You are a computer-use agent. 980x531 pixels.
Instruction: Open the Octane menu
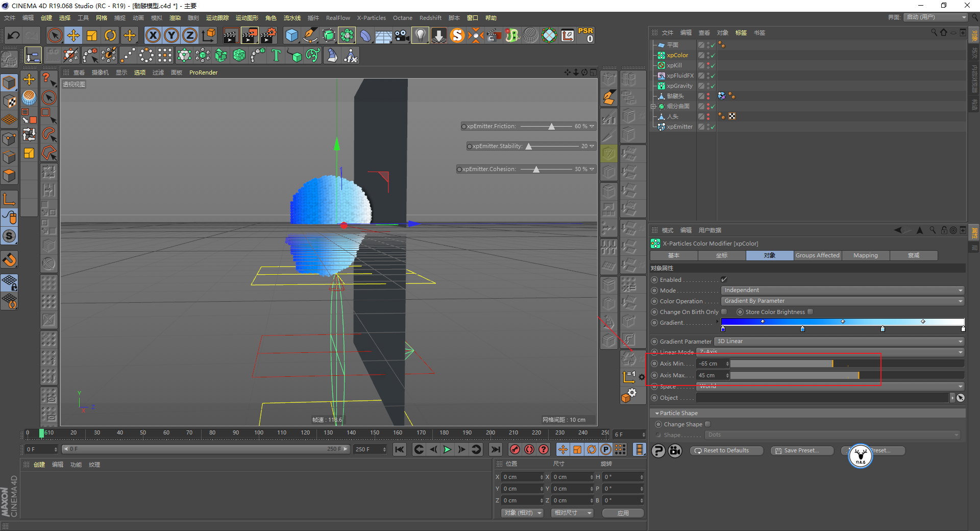(402, 18)
